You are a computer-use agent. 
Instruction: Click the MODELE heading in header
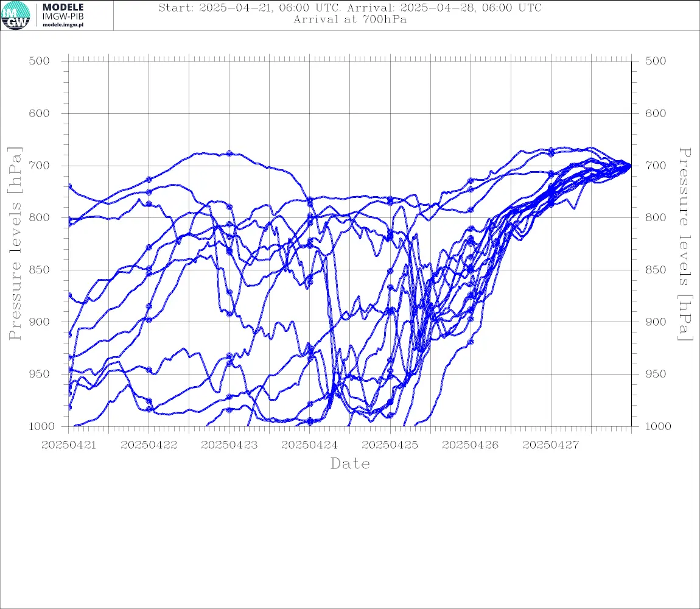(63, 7)
